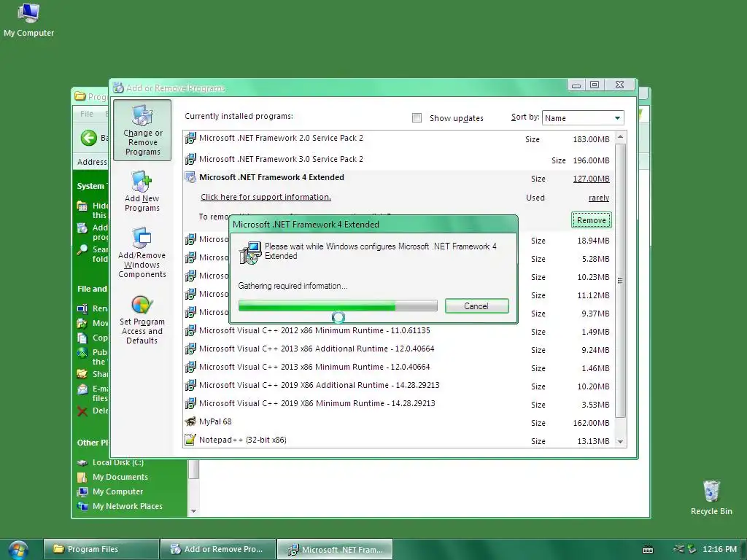
Task: Click the Back arrow in Program Files window
Action: pyautogui.click(x=88, y=138)
